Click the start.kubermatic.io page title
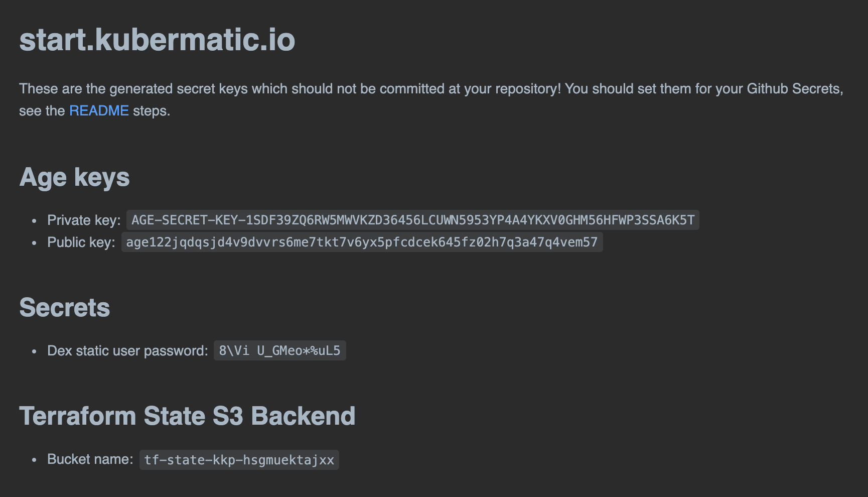Image resolution: width=868 pixels, height=497 pixels. tap(157, 39)
